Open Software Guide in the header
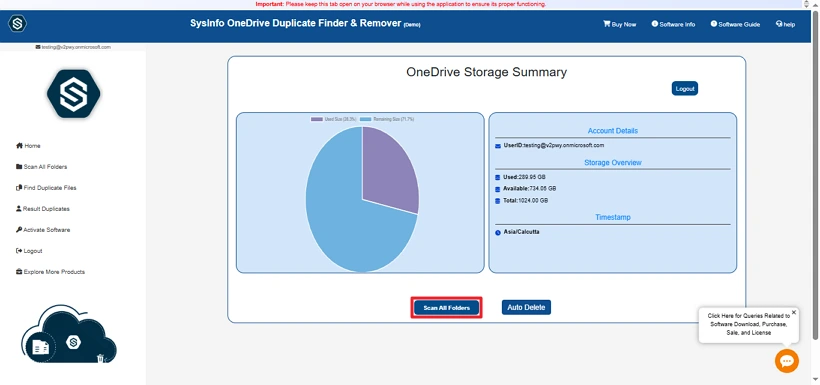The image size is (820, 385). coord(735,24)
